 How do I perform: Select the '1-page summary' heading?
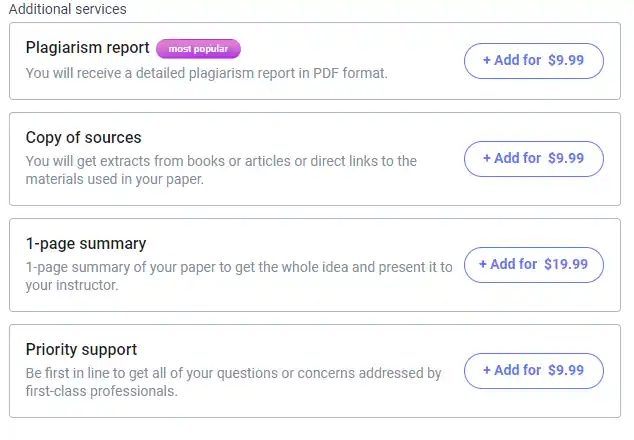pos(86,243)
